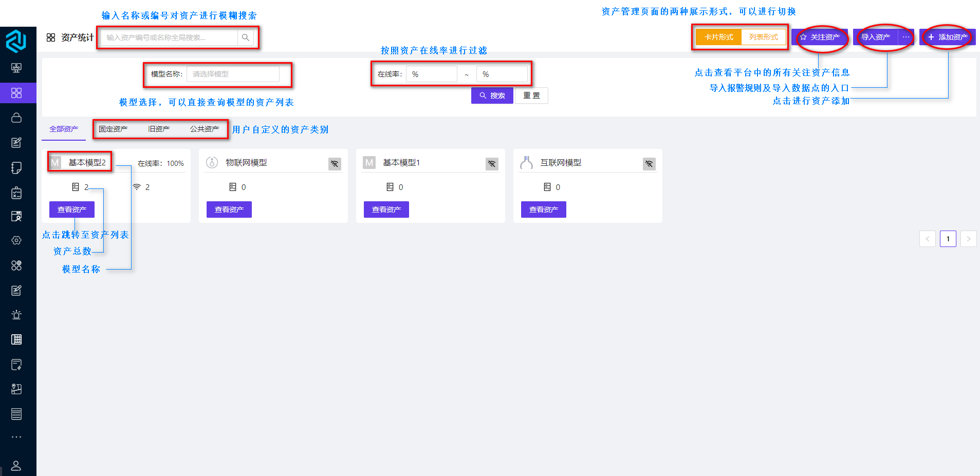Open the padlock icon in sidebar

(x=16, y=118)
